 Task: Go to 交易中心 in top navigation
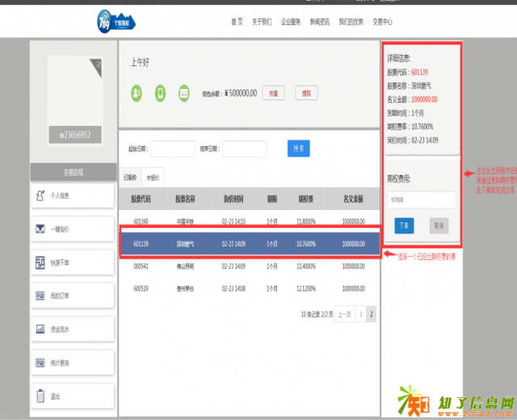[382, 22]
